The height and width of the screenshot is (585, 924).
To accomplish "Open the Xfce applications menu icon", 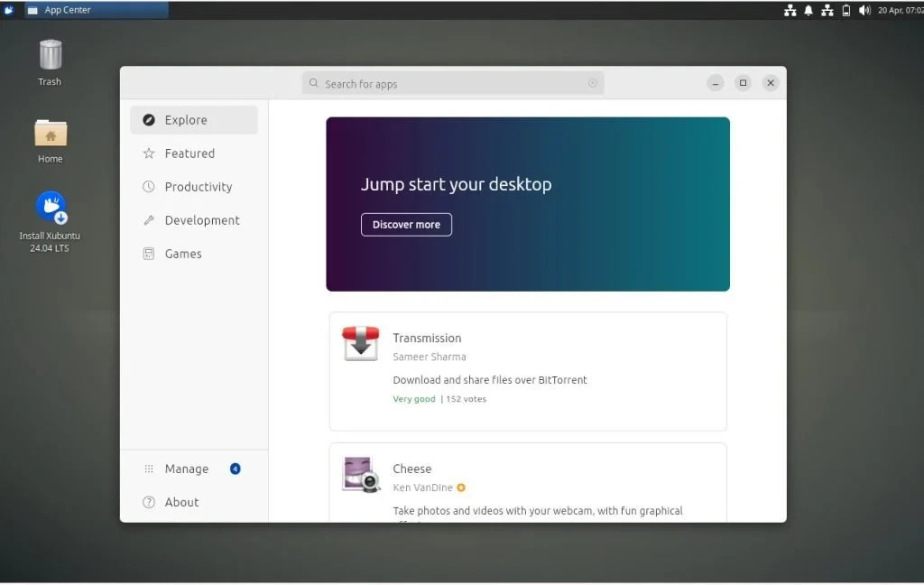I will pos(9,10).
